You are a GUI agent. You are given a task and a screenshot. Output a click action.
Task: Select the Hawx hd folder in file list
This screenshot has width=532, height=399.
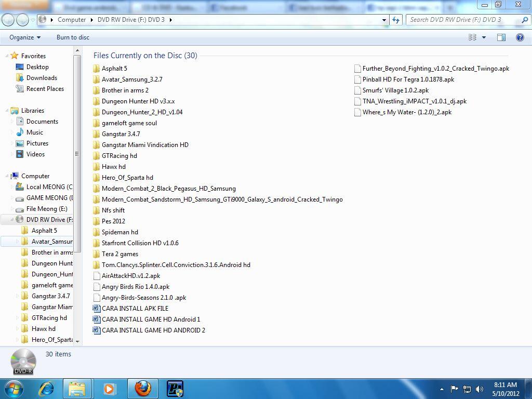109,167
